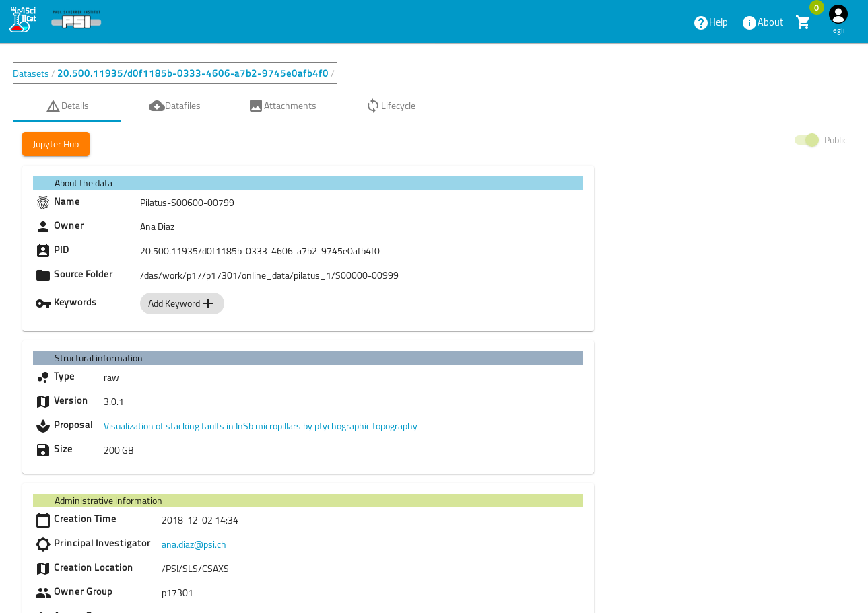Image resolution: width=868 pixels, height=613 pixels.
Task: Select the Details tab
Action: tap(67, 106)
